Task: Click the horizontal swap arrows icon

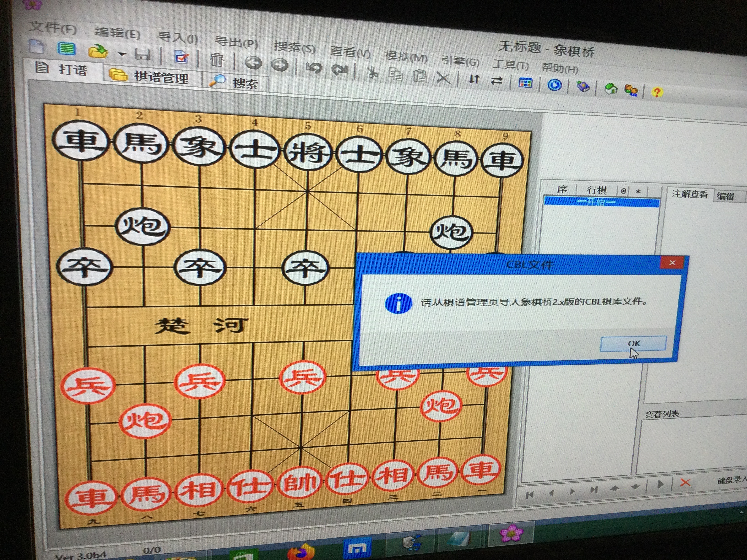Action: (x=496, y=81)
